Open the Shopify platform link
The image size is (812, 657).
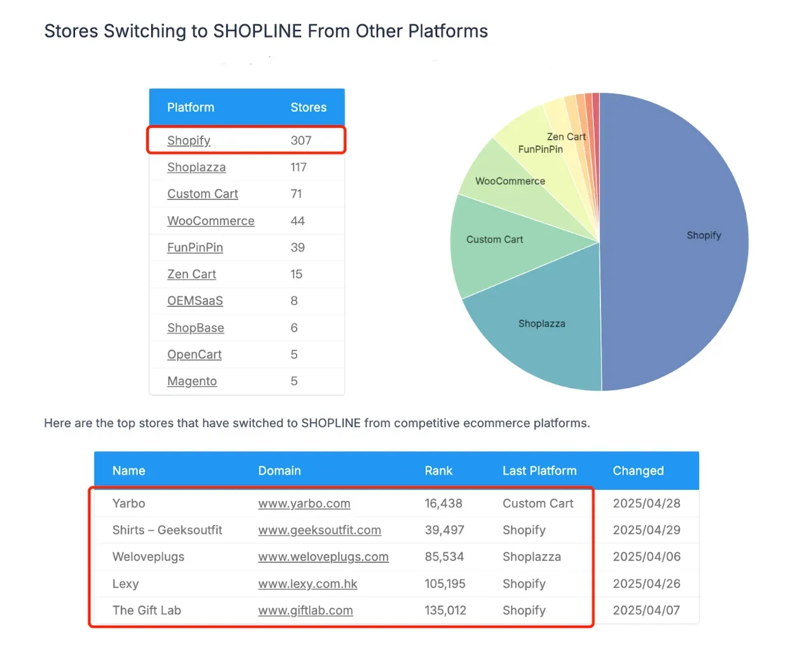point(189,140)
